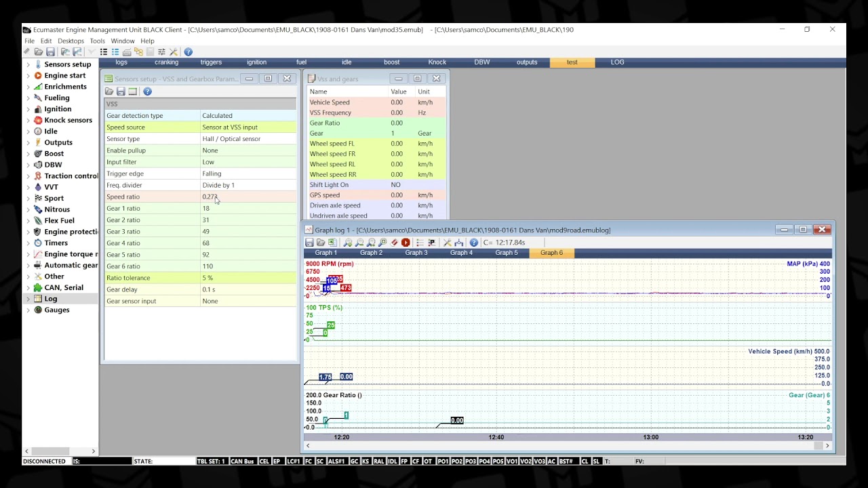Click the eraser clear icon in Graph log

click(394, 243)
